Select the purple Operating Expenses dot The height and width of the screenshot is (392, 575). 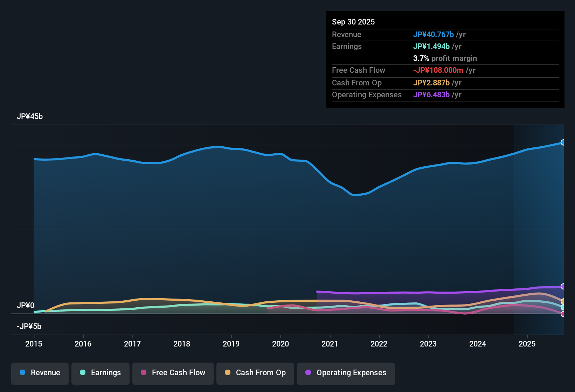(x=308, y=373)
